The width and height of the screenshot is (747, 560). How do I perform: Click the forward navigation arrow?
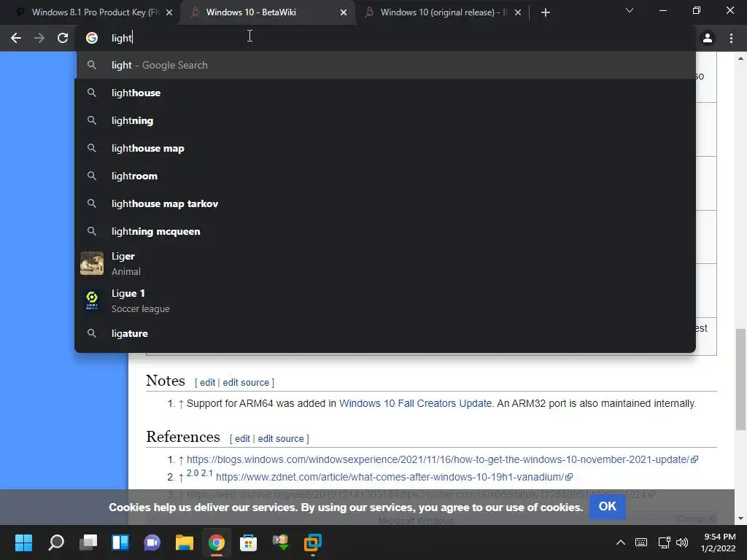click(39, 38)
